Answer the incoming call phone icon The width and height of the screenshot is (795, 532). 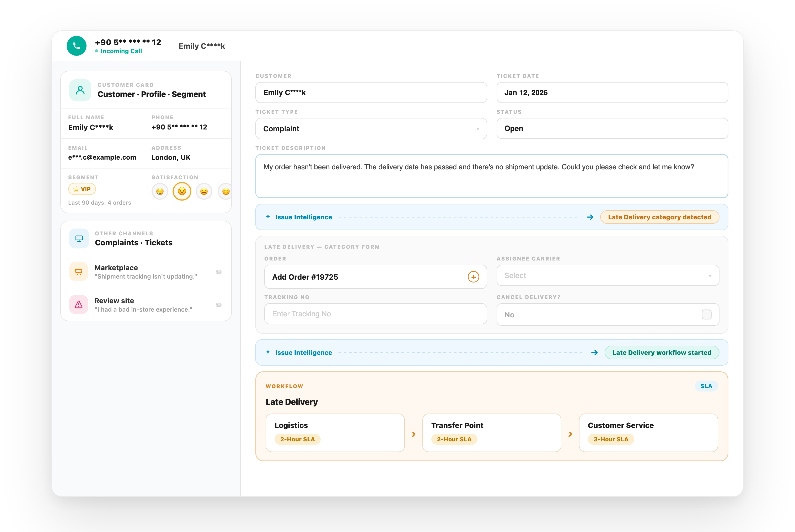76,46
